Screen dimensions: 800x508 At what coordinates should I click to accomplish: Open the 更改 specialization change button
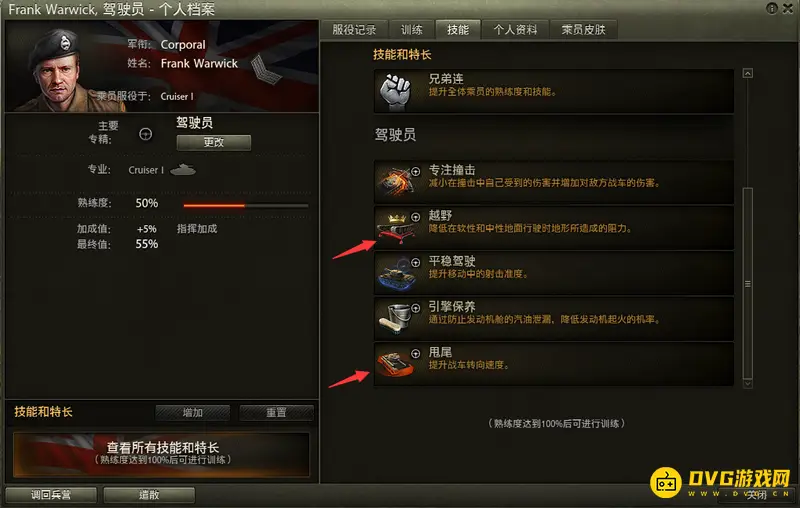(214, 142)
